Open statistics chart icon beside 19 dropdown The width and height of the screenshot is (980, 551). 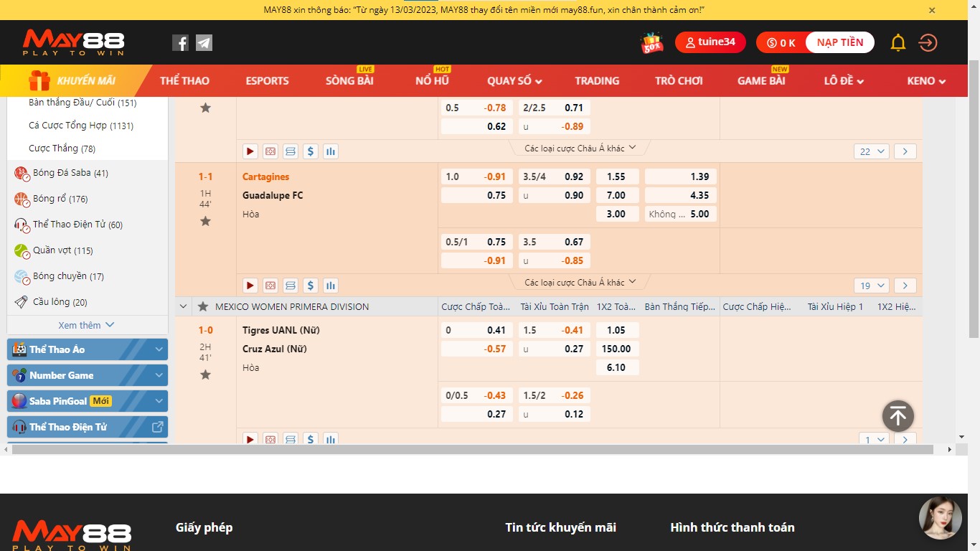(331, 286)
